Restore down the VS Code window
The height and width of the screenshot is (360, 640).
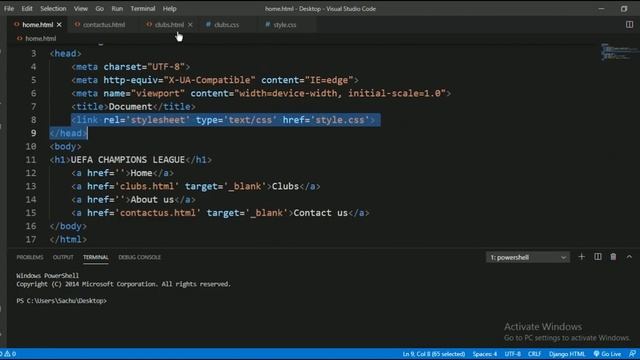coord(624,9)
